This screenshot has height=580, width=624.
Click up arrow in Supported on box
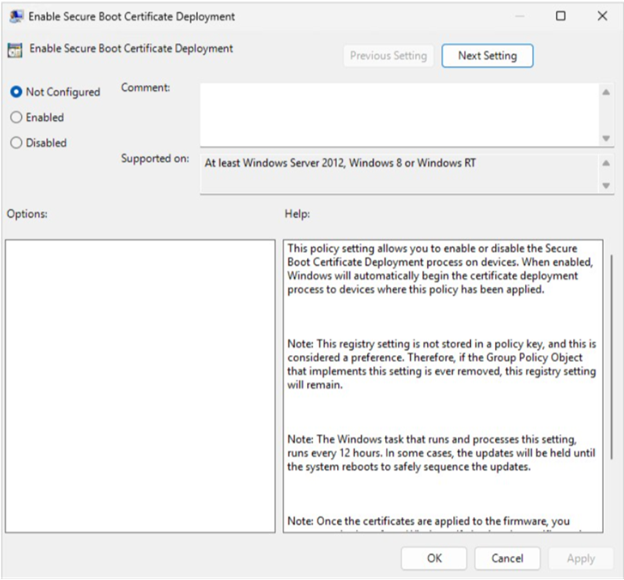(606, 162)
